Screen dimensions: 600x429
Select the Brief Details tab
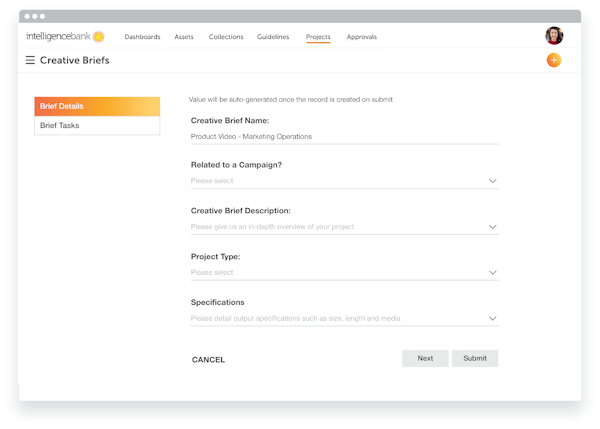[97, 106]
